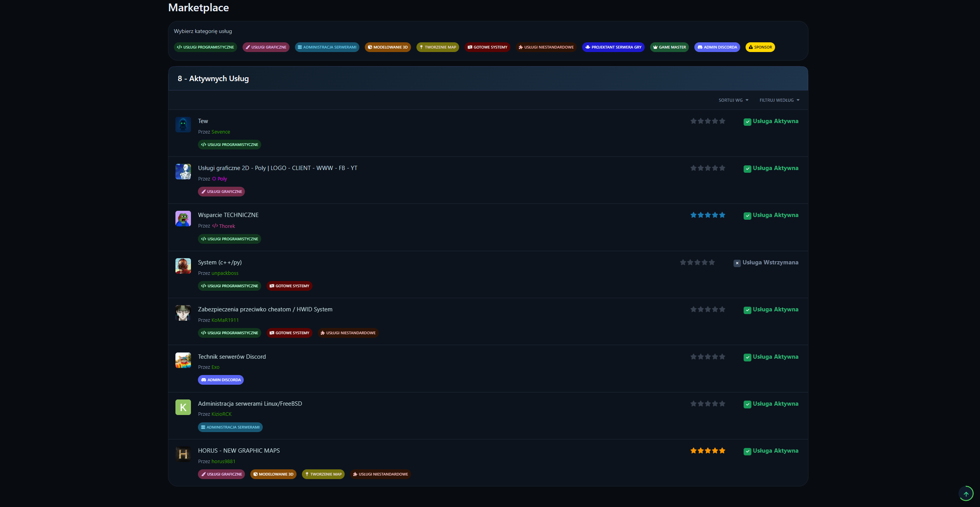Open the FILTRUJ WEDŁUG dropdown
Screen dimensions: 980x507
click(779, 100)
